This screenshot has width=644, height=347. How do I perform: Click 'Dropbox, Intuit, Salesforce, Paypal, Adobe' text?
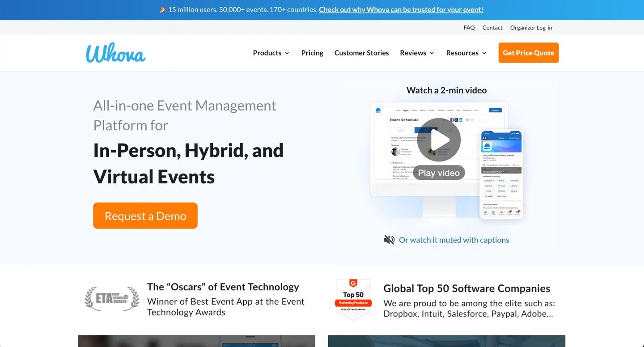tap(468, 313)
